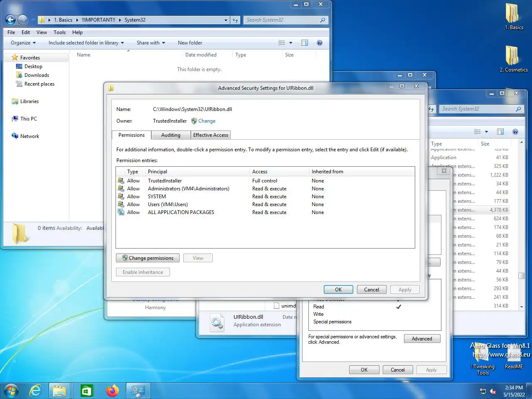Toggle the preview pane icon in Explorer toolbar

305,43
